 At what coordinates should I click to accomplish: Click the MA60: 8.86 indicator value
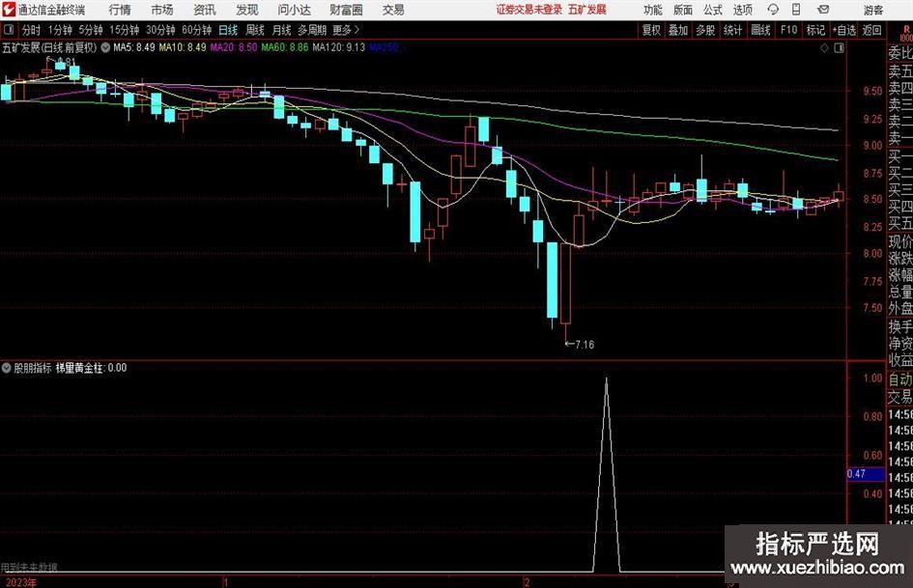pyautogui.click(x=285, y=47)
